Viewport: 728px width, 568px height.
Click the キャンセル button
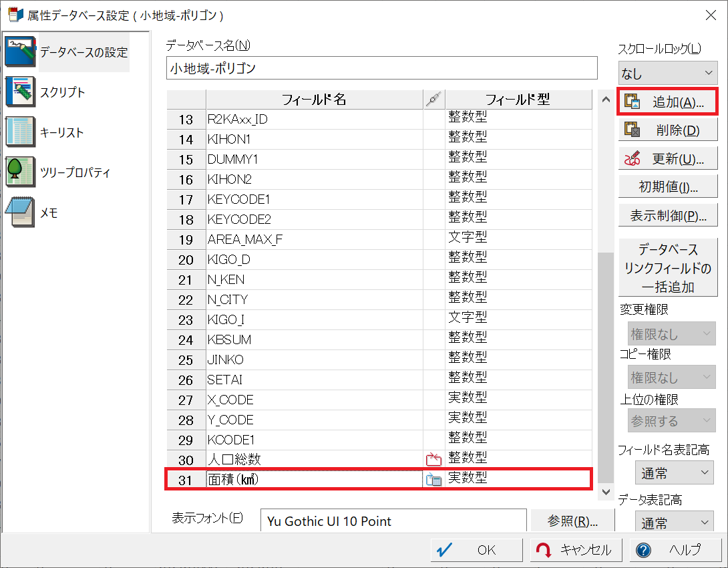click(578, 550)
